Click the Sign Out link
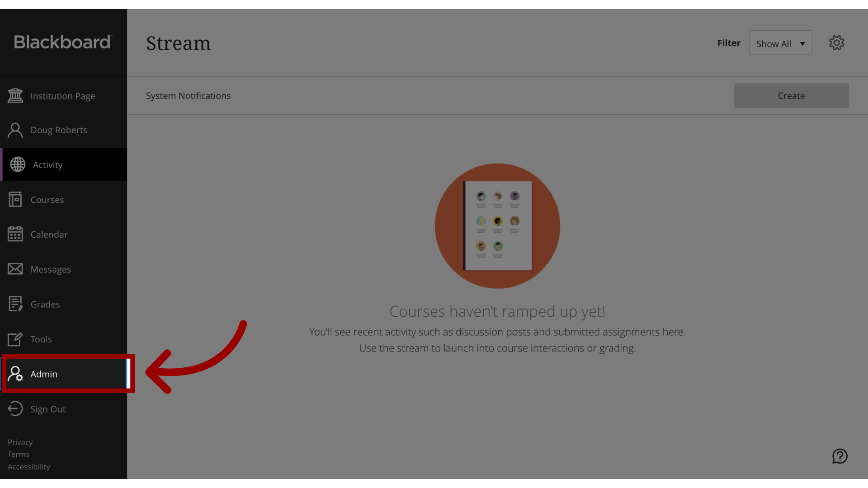868x488 pixels. click(x=47, y=409)
